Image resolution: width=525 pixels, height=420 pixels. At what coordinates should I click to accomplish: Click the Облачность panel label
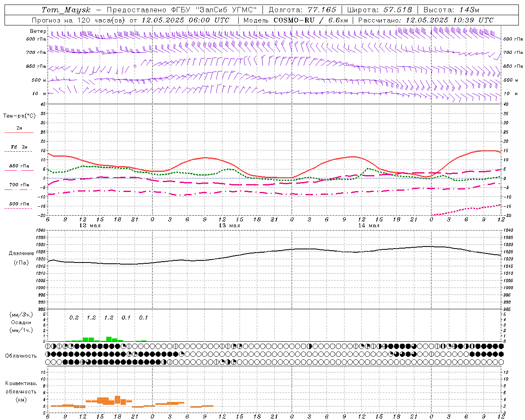pyautogui.click(x=21, y=356)
